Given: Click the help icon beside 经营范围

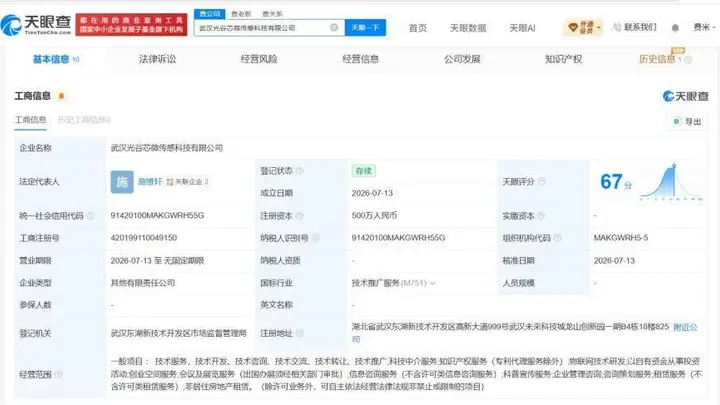Looking at the screenshot, I should (58, 375).
